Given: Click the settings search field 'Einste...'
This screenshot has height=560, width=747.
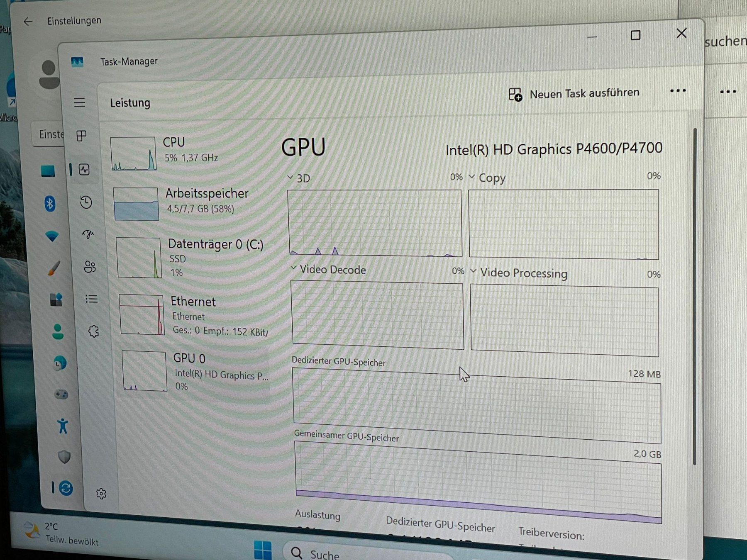Looking at the screenshot, I should pos(49,134).
